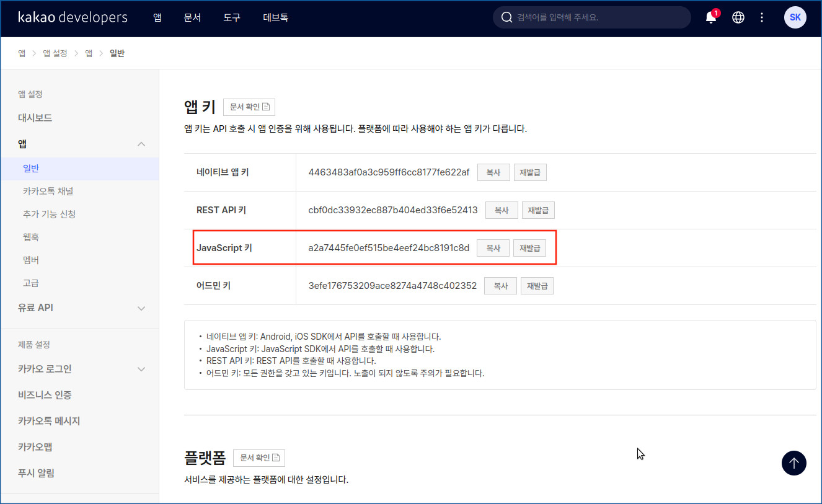Click the globe language icon

click(x=738, y=17)
